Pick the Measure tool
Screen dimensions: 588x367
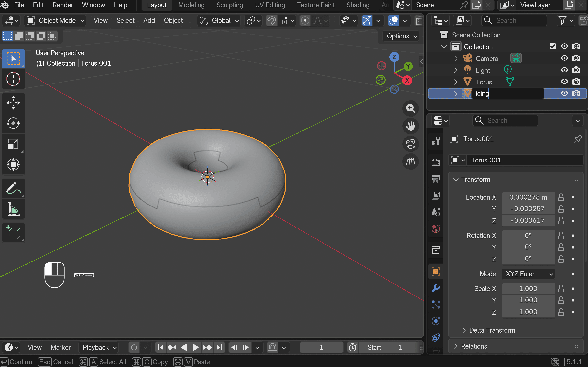13,209
